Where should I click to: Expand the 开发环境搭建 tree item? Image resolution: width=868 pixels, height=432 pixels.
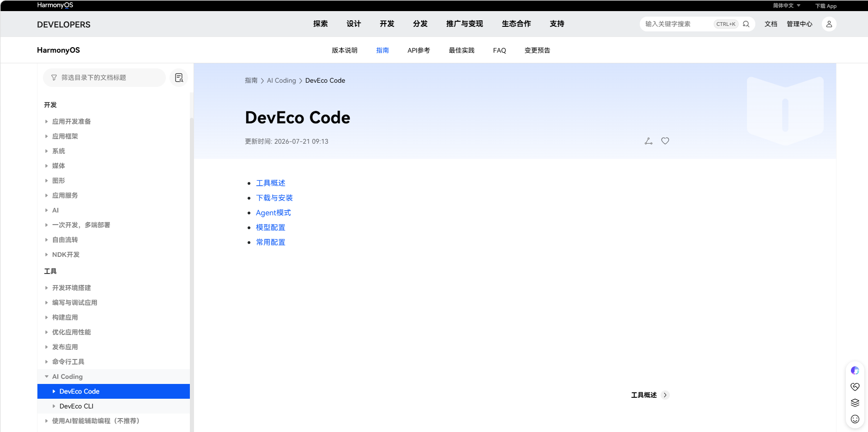coord(46,288)
